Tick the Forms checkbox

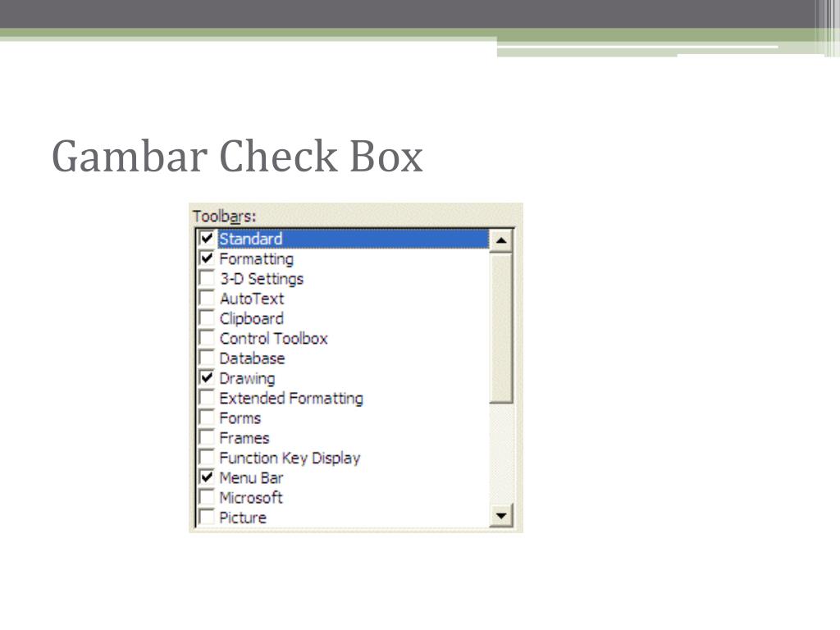point(207,418)
